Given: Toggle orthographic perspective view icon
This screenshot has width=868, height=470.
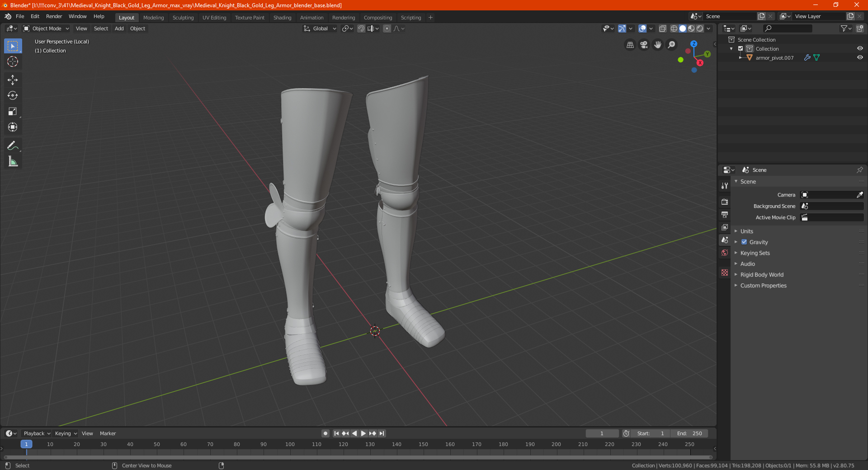Looking at the screenshot, I should click(630, 45).
